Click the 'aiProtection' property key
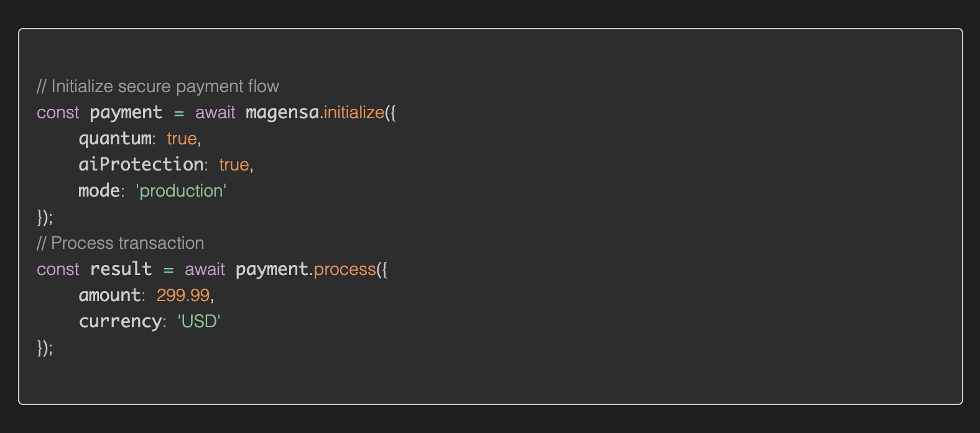 [x=141, y=164]
